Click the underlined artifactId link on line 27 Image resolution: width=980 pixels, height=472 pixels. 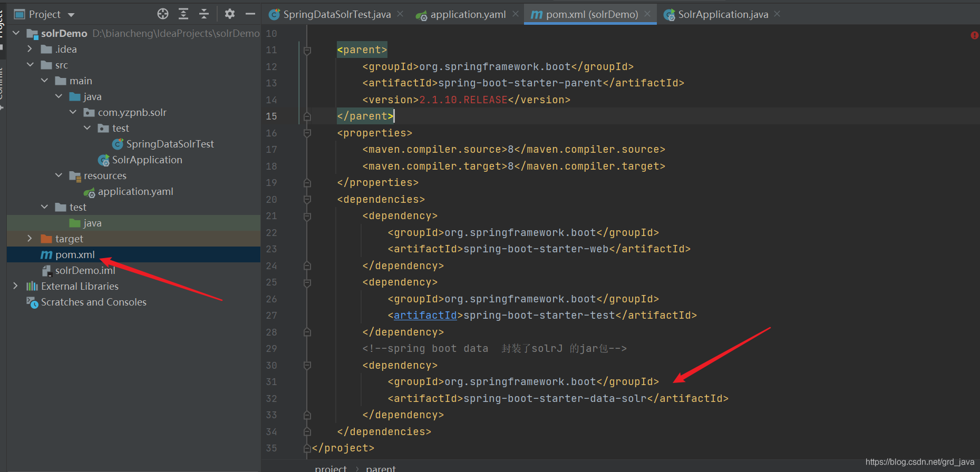point(425,315)
